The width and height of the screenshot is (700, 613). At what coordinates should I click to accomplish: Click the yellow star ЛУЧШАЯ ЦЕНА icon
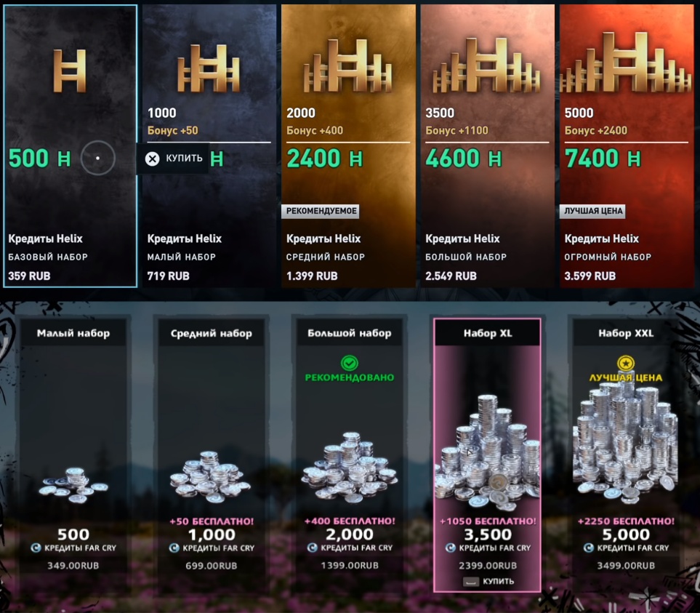click(x=625, y=363)
